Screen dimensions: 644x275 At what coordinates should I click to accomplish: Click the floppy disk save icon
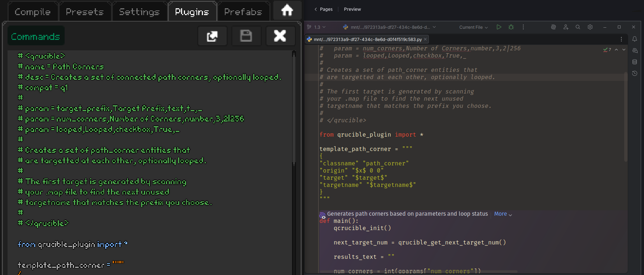tap(246, 36)
